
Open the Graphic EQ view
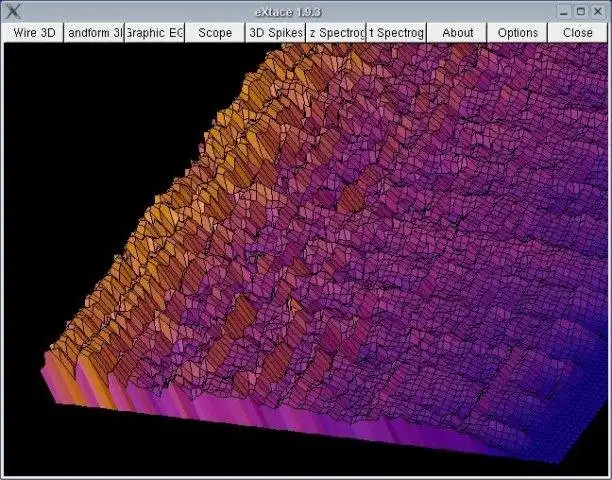point(155,33)
